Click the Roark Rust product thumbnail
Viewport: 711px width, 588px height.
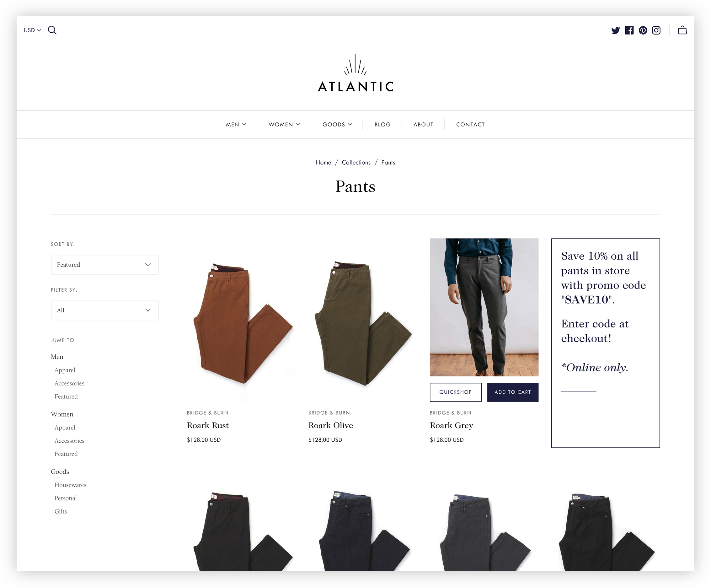[x=240, y=319]
